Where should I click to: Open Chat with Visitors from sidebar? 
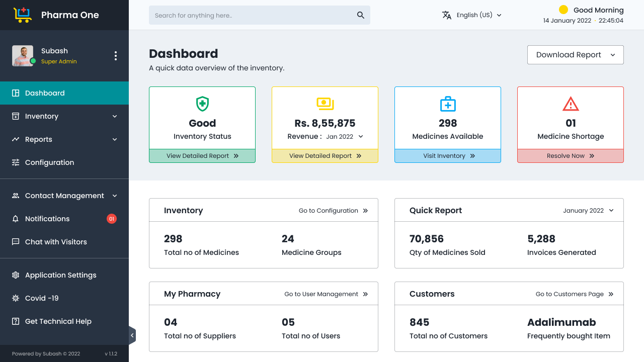click(x=64, y=242)
